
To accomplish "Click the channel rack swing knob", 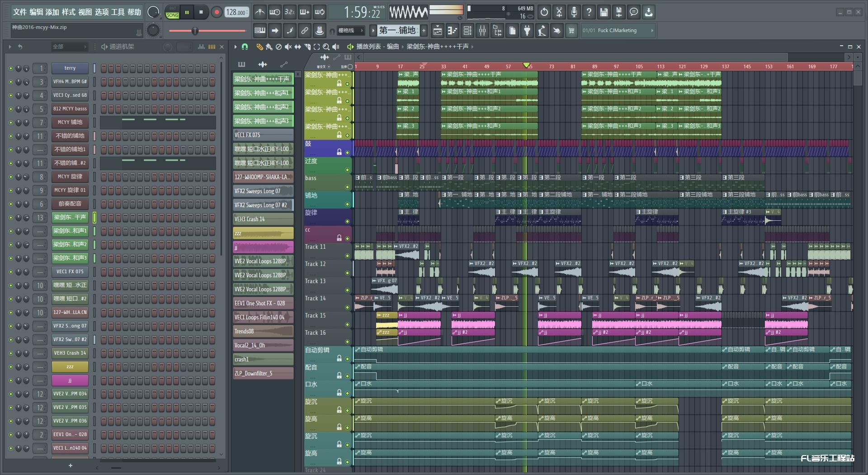I will (168, 47).
